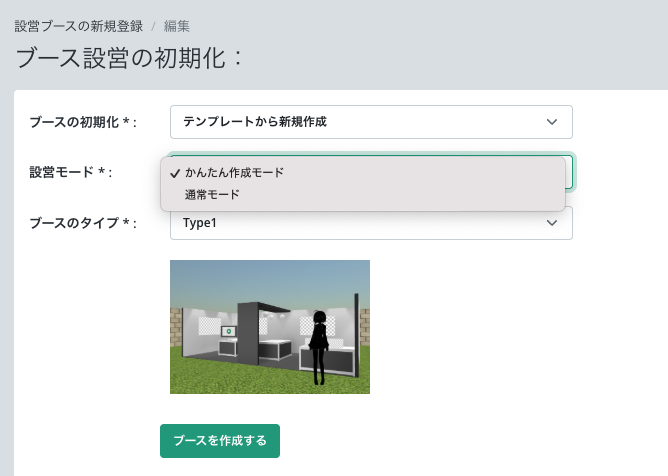The image size is (668, 476).
Task: Click the checkmark beside かんたん作成モード
Action: 175,173
